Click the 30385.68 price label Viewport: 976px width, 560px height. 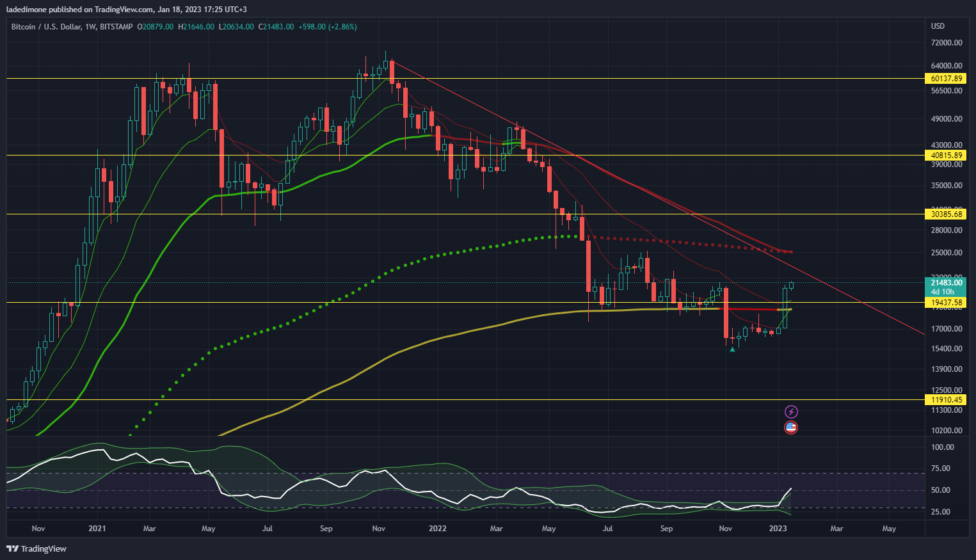(x=946, y=214)
